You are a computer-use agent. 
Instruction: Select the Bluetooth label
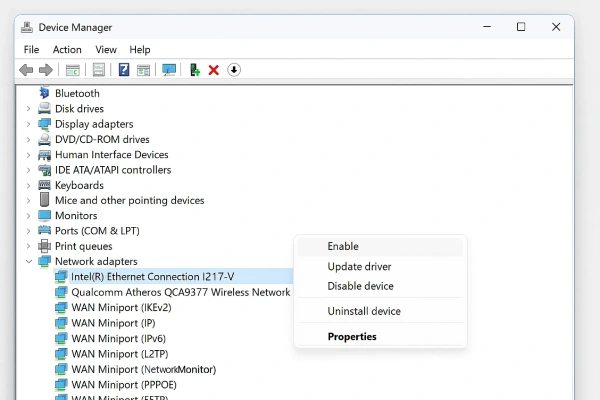(77, 93)
